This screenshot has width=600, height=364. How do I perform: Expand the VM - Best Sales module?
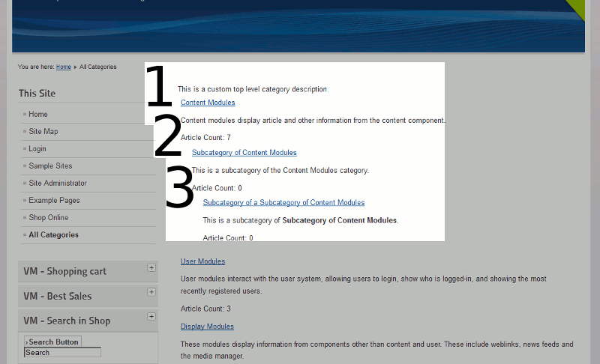point(151,292)
